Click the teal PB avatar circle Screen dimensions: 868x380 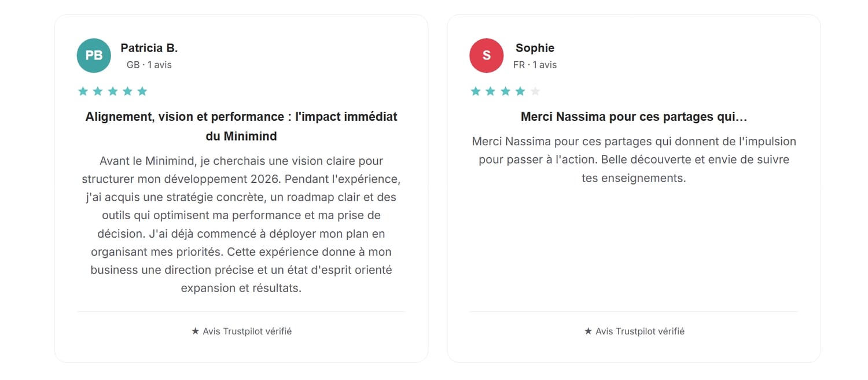[94, 56]
